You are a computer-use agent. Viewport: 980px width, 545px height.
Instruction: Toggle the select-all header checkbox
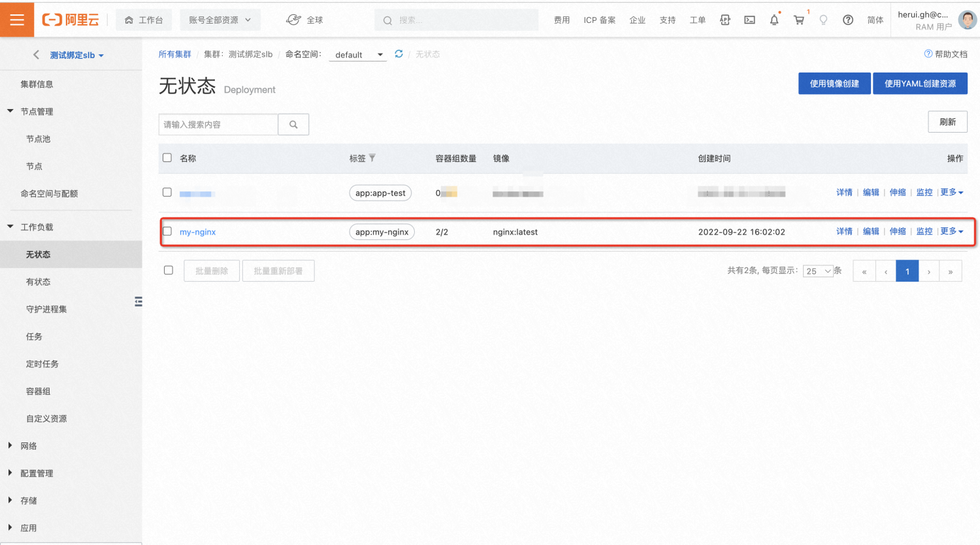tap(167, 157)
